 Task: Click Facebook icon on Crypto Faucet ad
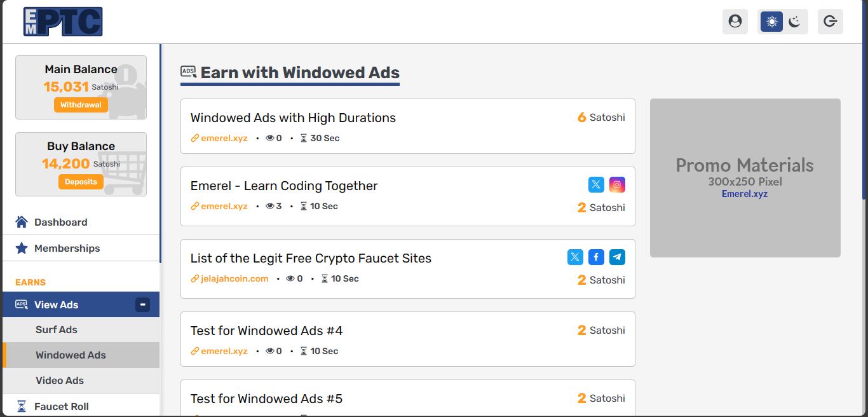(x=596, y=257)
